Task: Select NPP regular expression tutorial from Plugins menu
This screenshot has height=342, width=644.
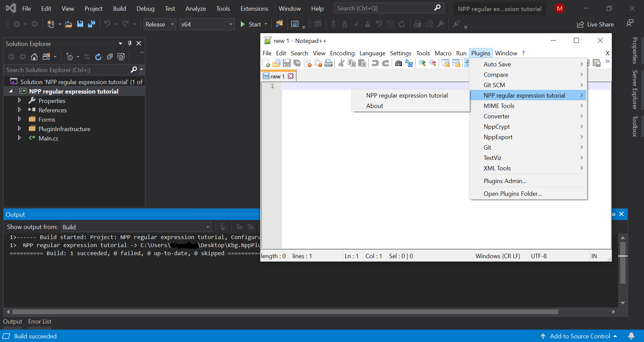Action: pos(524,95)
